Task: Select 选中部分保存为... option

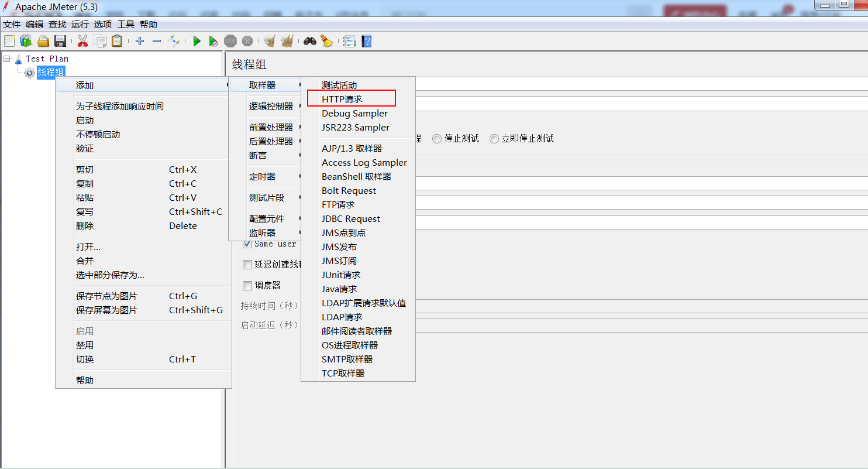Action: pos(143,275)
